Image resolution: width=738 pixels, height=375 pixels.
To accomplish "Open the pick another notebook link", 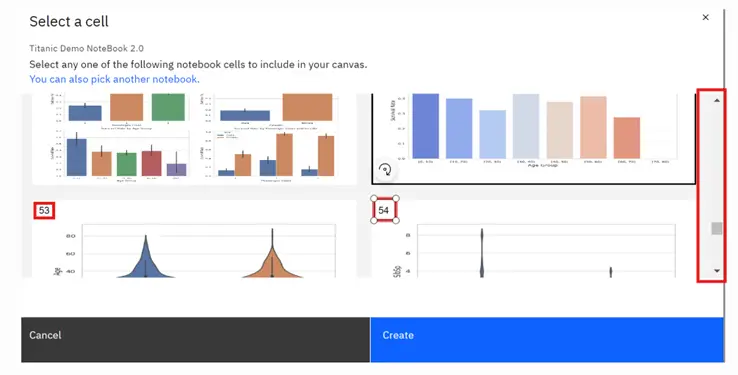I will click(x=114, y=79).
